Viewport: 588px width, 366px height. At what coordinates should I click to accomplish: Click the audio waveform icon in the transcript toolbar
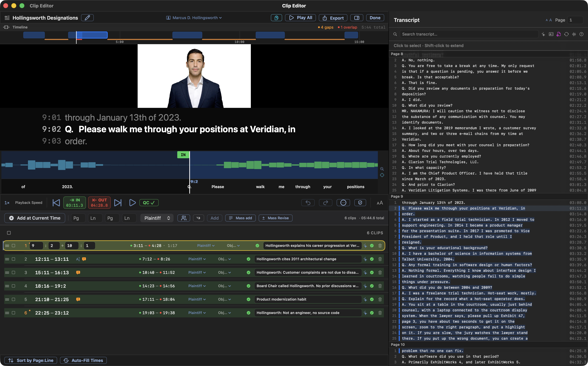pyautogui.click(x=574, y=34)
